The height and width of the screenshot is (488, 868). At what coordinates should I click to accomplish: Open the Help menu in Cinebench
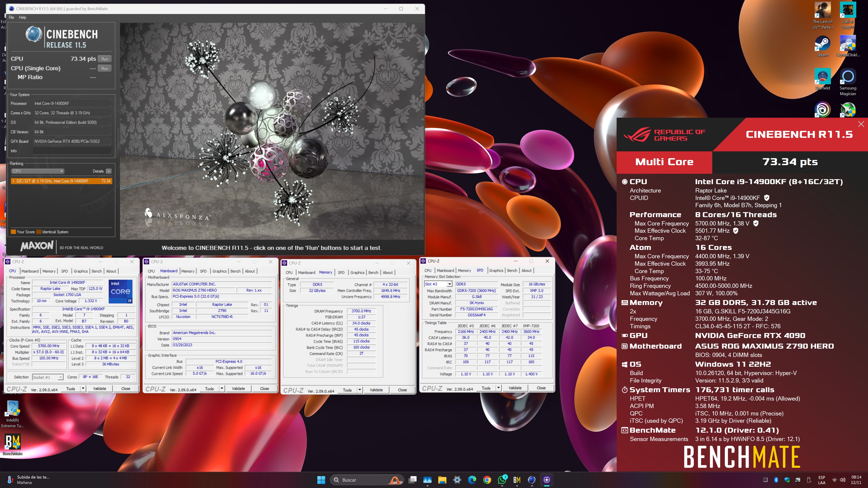pyautogui.click(x=22, y=17)
